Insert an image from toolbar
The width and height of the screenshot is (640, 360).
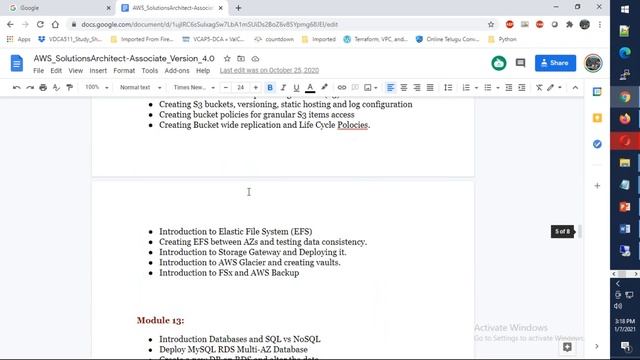point(368,87)
